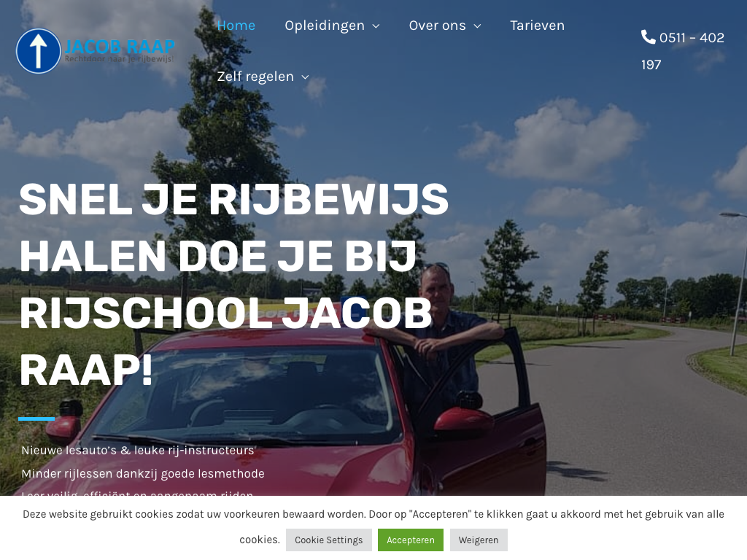Expand the Over ons dropdown chevron
This screenshot has width=747, height=560.
(477, 26)
